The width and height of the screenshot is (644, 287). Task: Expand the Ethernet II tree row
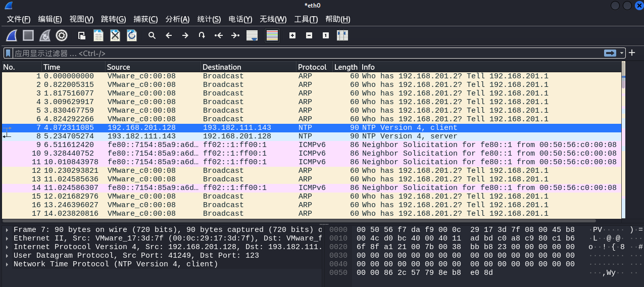[7, 238]
